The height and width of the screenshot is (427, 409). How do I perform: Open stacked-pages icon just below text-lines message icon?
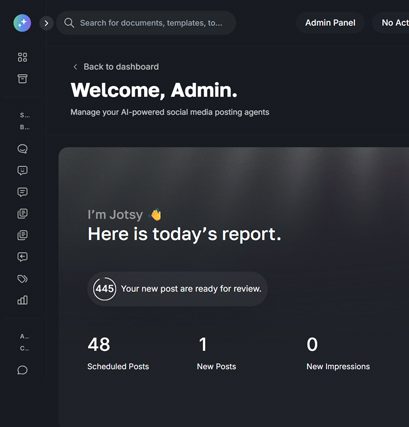click(x=22, y=214)
